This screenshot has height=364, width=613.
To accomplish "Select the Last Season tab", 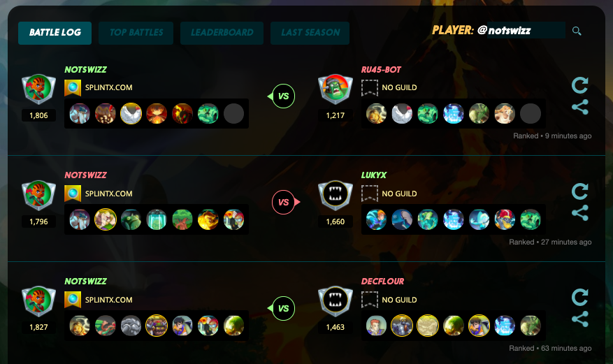I will [310, 33].
